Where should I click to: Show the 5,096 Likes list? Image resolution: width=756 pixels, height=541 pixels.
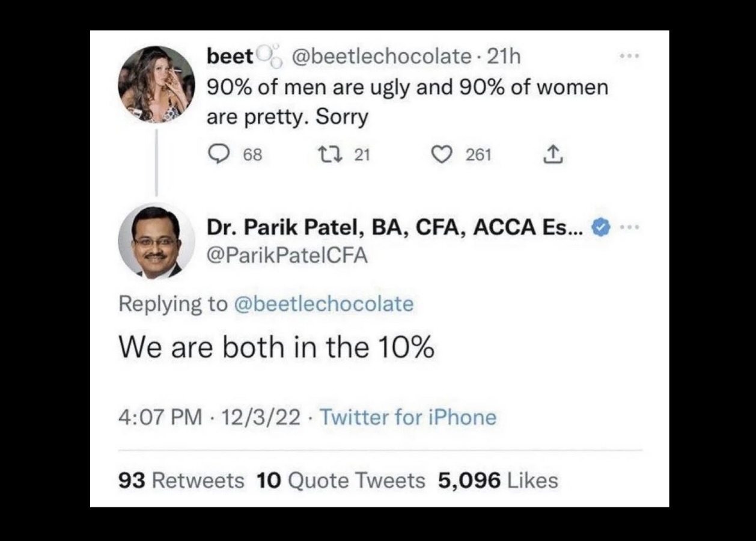tap(498, 480)
